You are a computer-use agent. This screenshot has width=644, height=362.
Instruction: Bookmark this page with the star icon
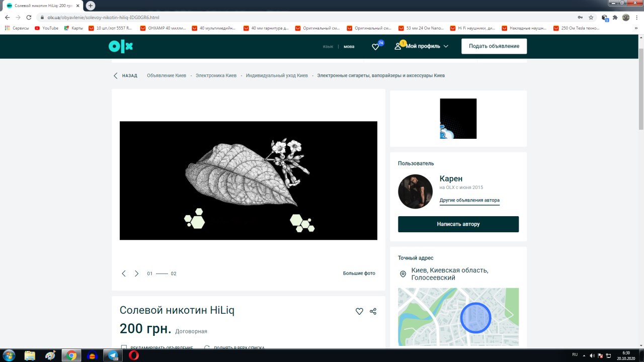pos(591,17)
